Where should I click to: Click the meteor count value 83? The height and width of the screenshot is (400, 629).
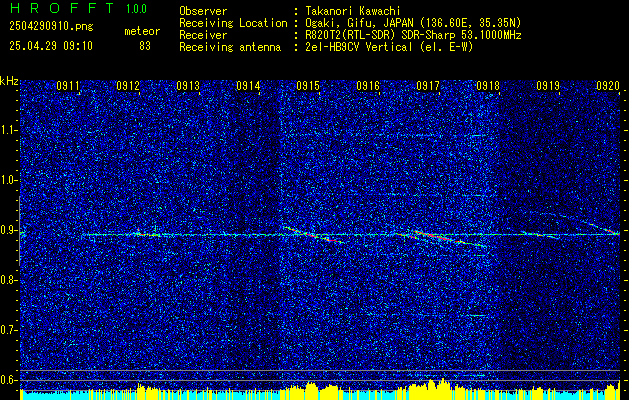click(145, 46)
